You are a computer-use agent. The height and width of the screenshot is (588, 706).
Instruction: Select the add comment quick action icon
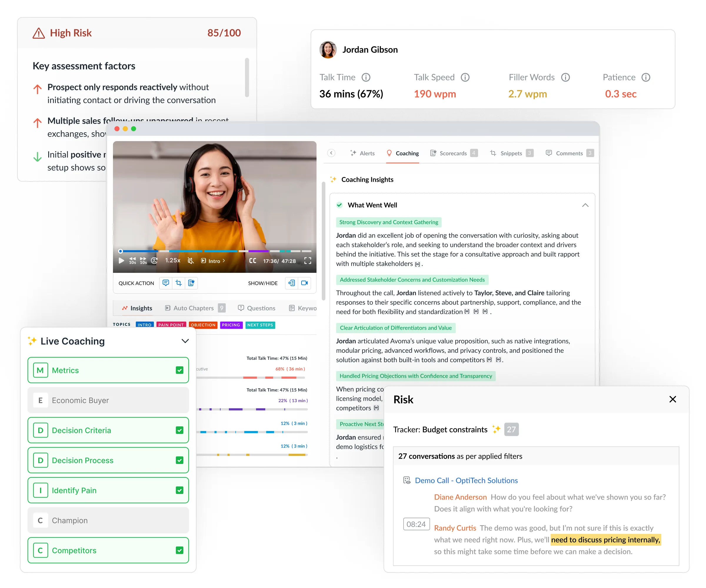[x=165, y=283]
